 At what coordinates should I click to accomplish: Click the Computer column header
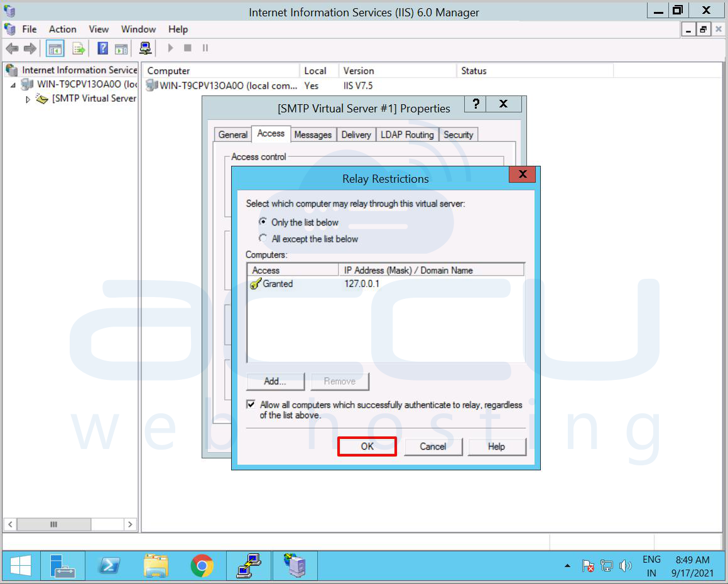click(221, 70)
